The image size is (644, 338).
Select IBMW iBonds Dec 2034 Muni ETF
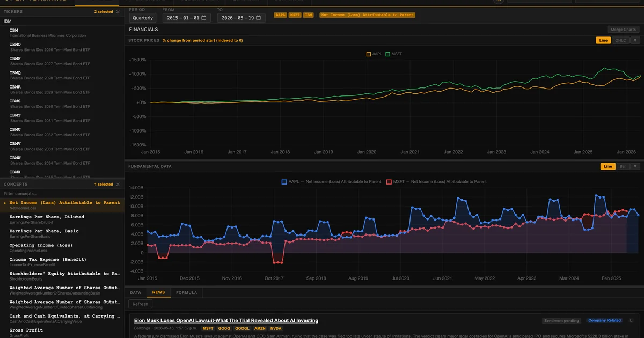(62, 160)
